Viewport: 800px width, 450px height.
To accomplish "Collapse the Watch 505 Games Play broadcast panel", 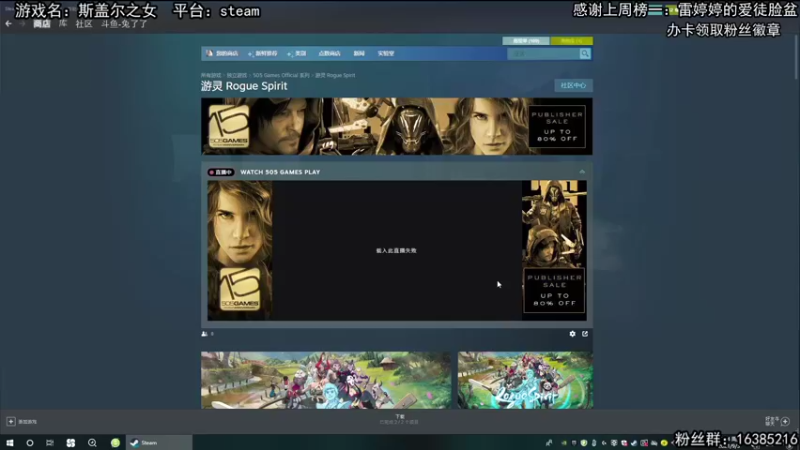I will pos(582,172).
